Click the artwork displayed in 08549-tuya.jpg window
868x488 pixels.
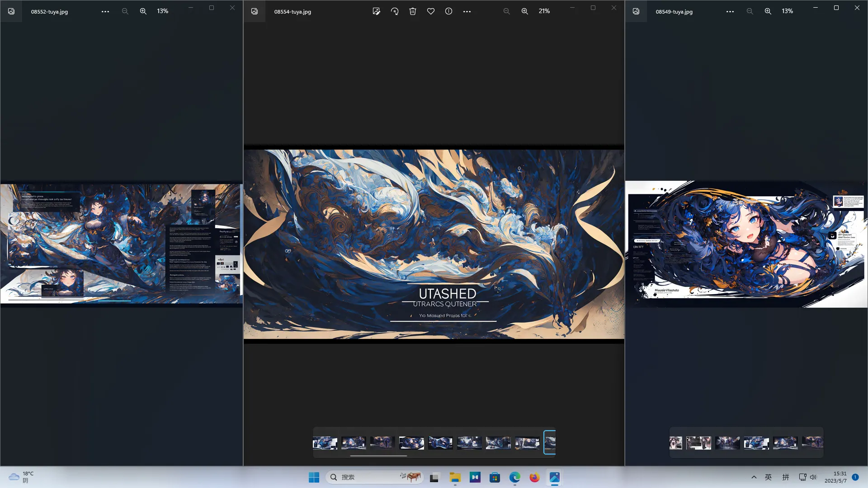tap(746, 244)
